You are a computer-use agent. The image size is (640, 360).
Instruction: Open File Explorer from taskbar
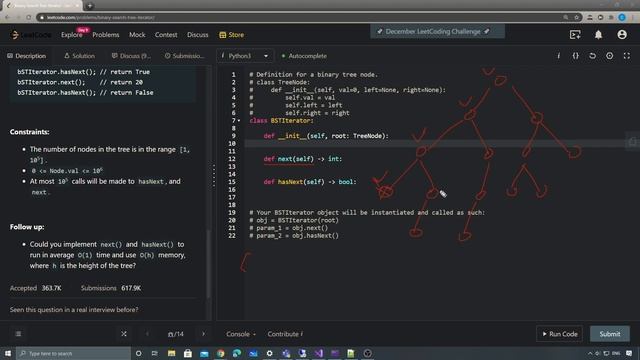point(171,353)
